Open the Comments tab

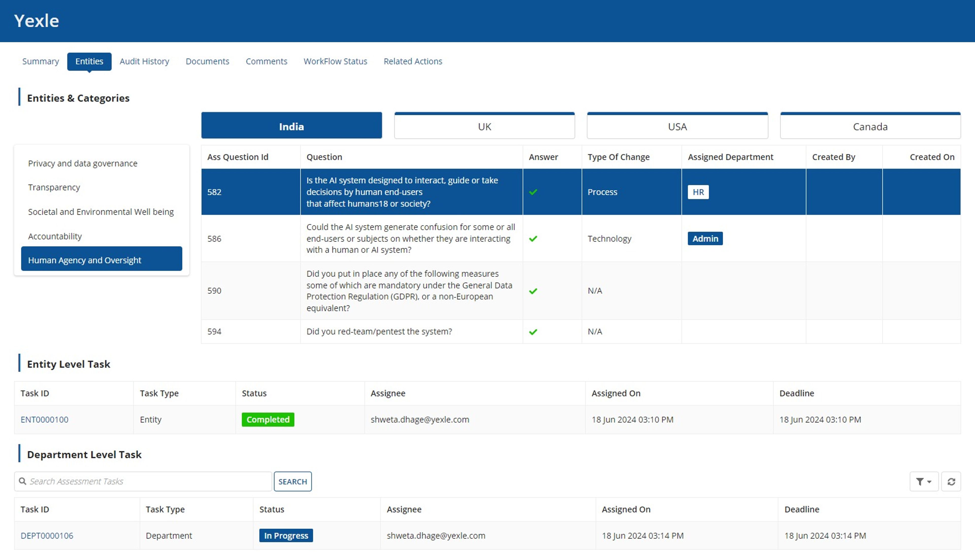point(266,61)
